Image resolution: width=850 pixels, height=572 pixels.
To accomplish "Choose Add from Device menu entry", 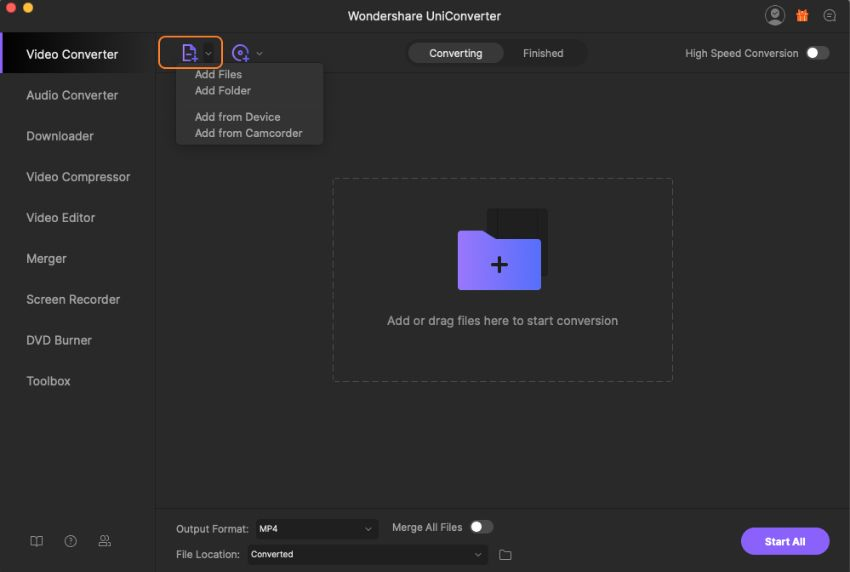I will coord(237,117).
